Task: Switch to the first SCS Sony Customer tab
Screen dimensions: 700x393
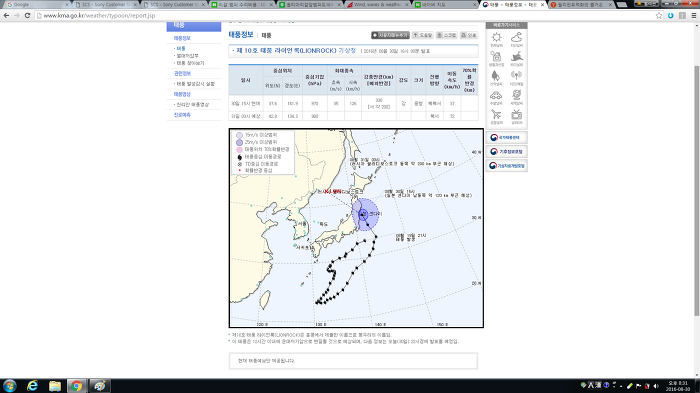Action: (x=105, y=4)
